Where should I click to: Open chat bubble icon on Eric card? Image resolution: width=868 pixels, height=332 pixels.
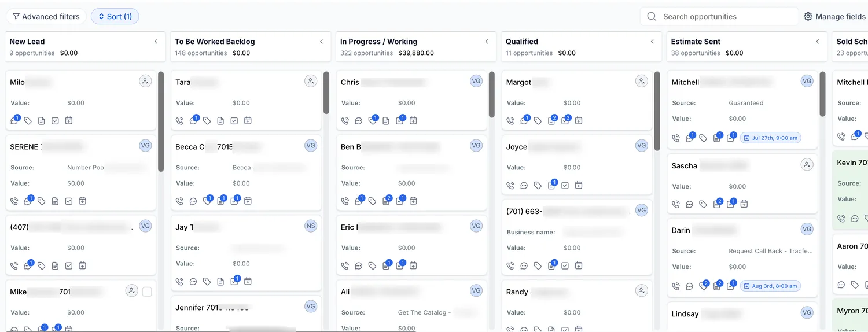[359, 266]
